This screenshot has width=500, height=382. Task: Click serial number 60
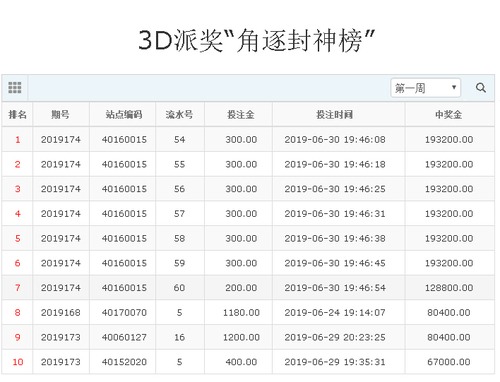pyautogui.click(x=179, y=288)
